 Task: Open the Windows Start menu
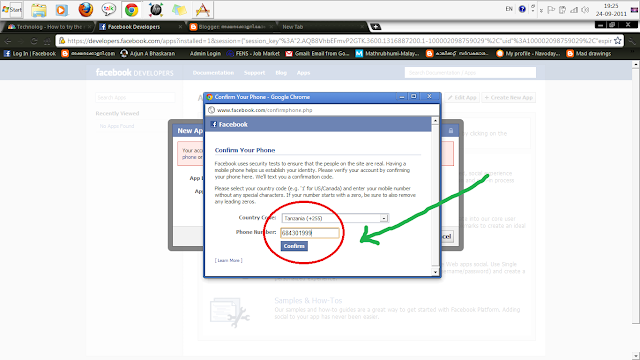pos(12,9)
